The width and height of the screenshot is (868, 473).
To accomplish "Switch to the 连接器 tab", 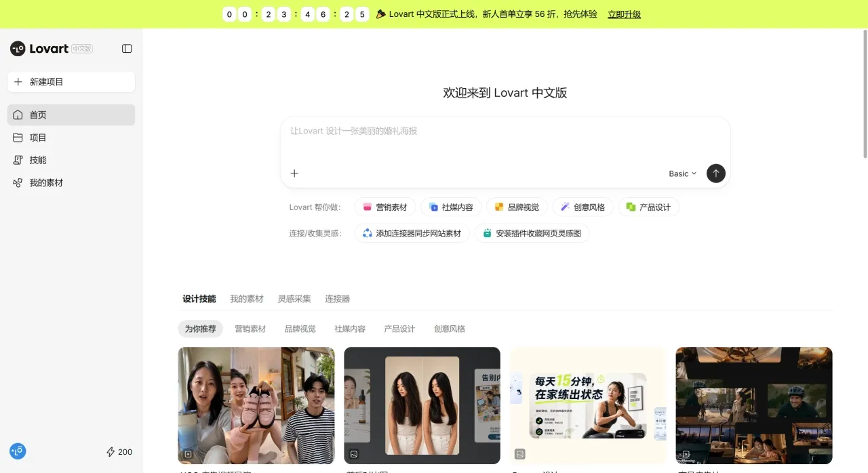I will click(x=338, y=299).
